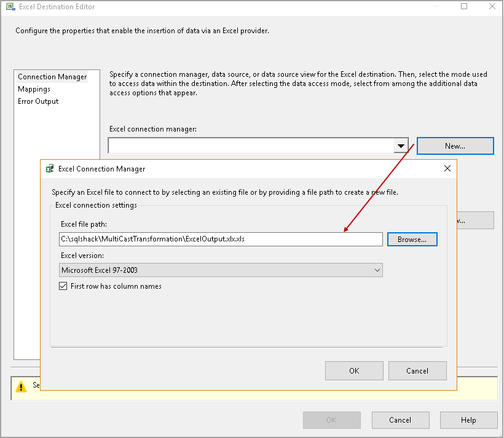This screenshot has width=504, height=438.
Task: Click the Excel Connection Manager title bar
Action: tap(246, 168)
